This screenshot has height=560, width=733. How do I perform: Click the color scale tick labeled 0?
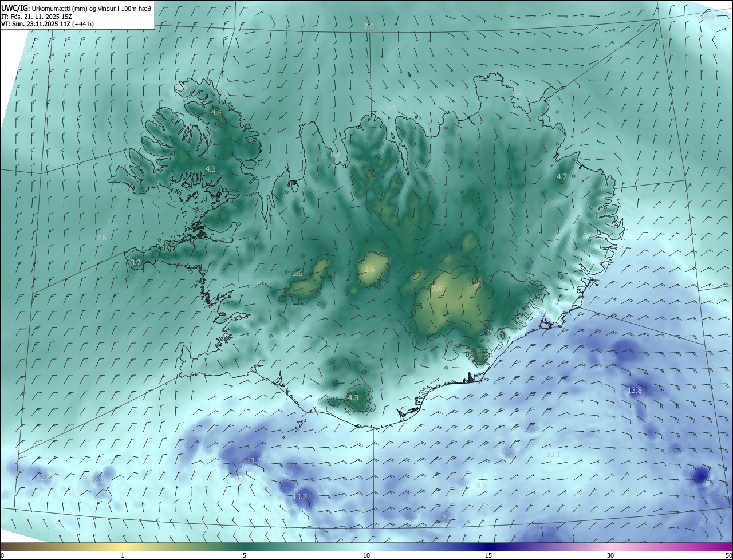click(x=2, y=555)
